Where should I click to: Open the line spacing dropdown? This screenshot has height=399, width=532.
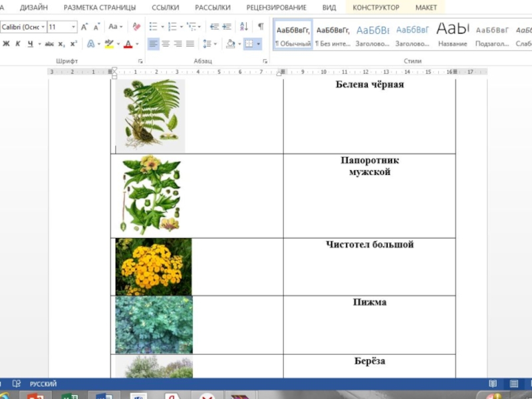pyautogui.click(x=209, y=44)
